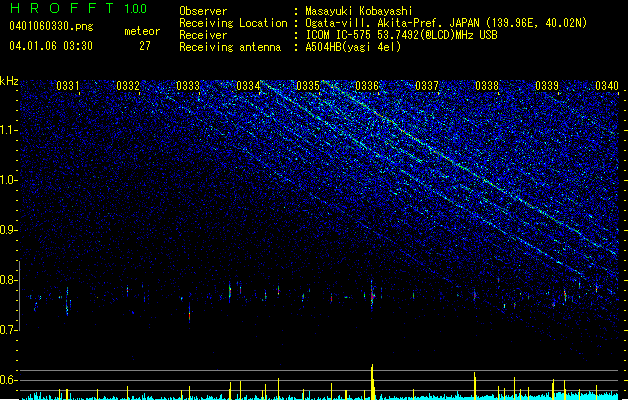The image size is (629, 400).
Task: Click the tallest yellow intensity spike near 0336
Action: pyautogui.click(x=372, y=382)
